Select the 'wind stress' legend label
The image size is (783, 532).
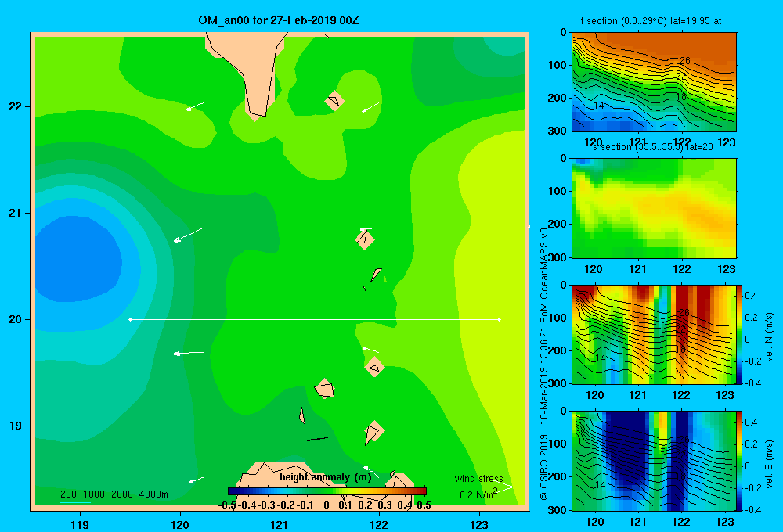478,479
